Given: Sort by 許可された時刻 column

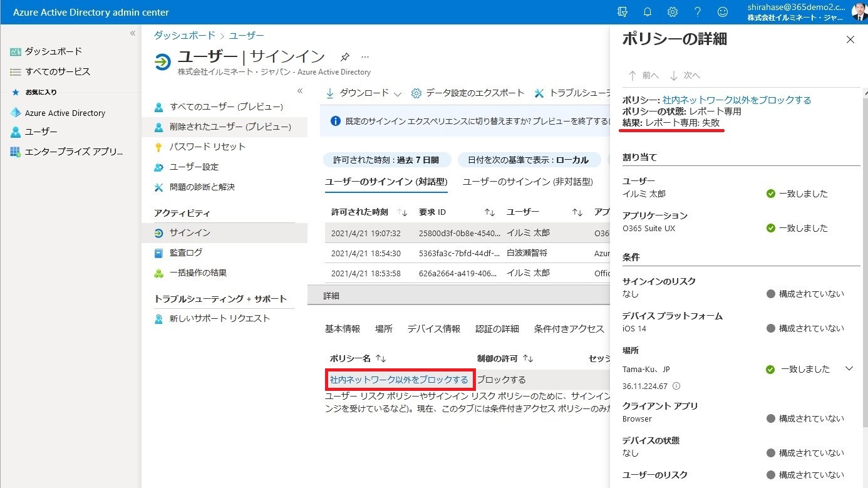Looking at the screenshot, I should (x=369, y=212).
